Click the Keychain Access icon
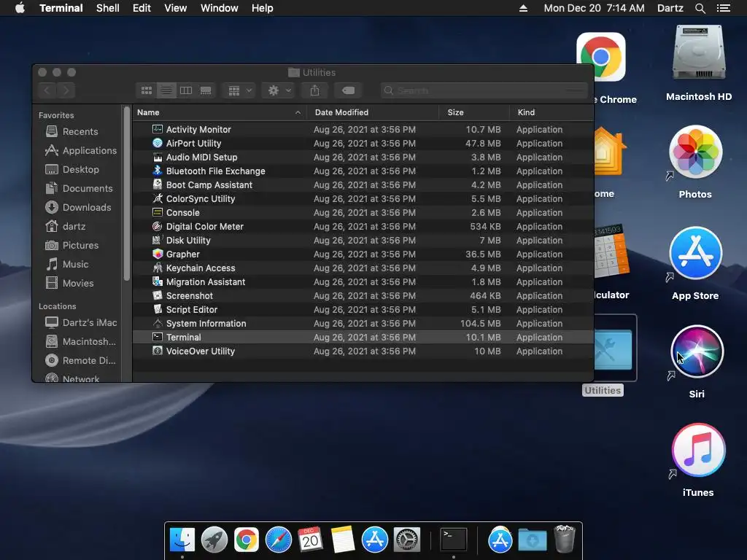Viewport: 747px width, 560px height. pos(158,268)
